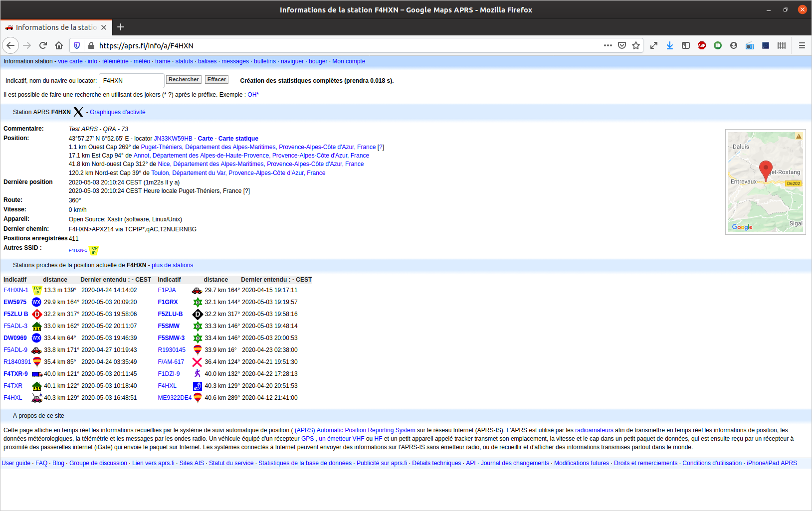Open the Firefox hamburger menu
The width and height of the screenshot is (812, 511).
[802, 45]
